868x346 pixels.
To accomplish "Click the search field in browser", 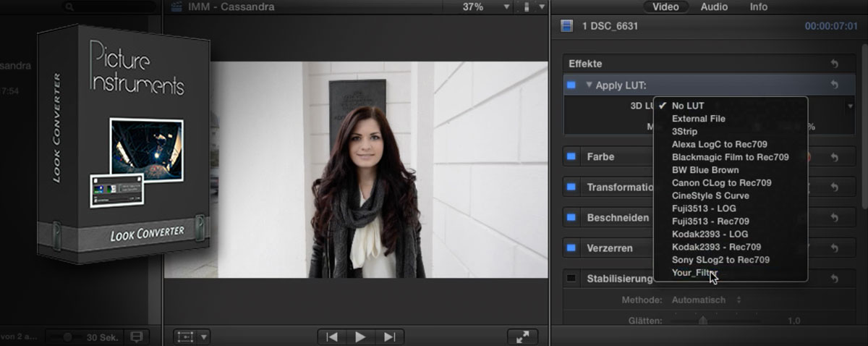I will click(109, 7).
